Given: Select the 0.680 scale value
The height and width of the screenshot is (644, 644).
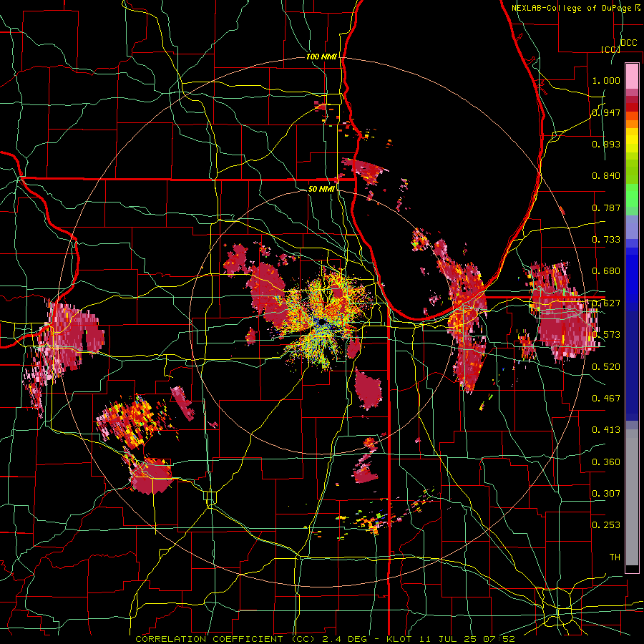Looking at the screenshot, I should coord(606,271).
